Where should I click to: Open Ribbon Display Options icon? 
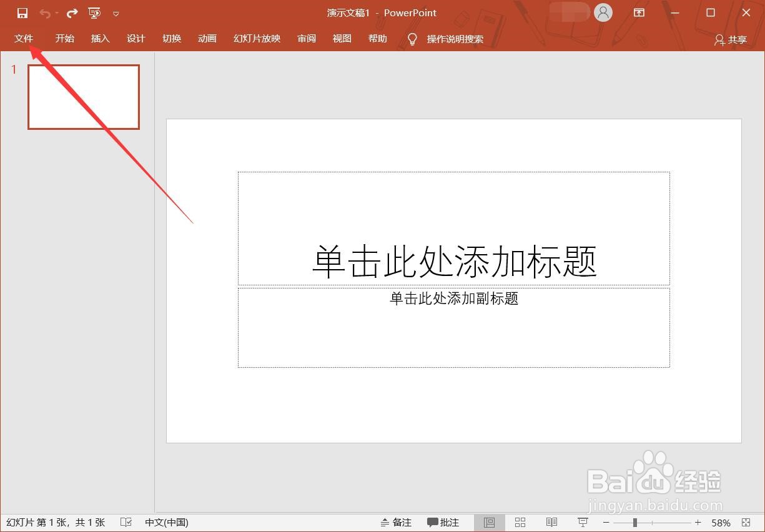pyautogui.click(x=639, y=12)
